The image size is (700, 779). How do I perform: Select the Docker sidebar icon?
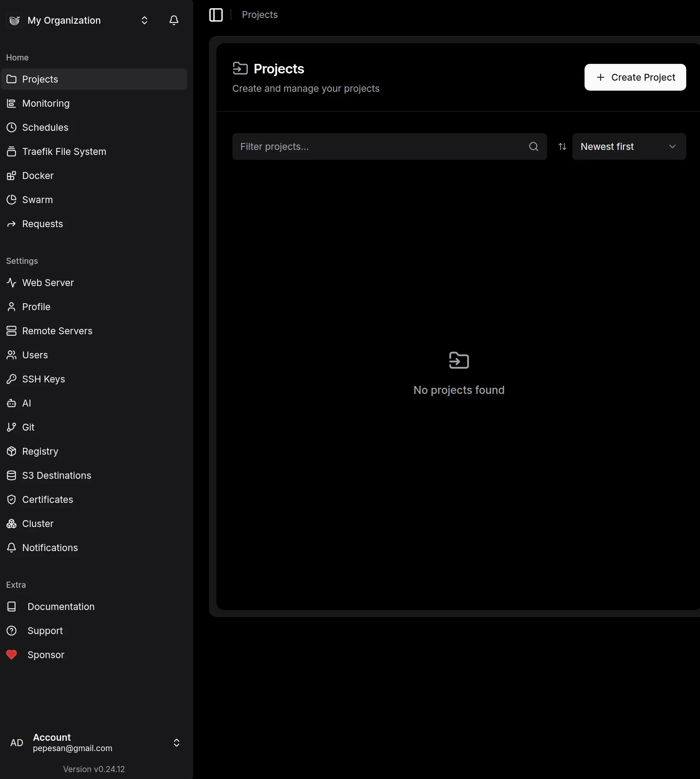(11, 176)
